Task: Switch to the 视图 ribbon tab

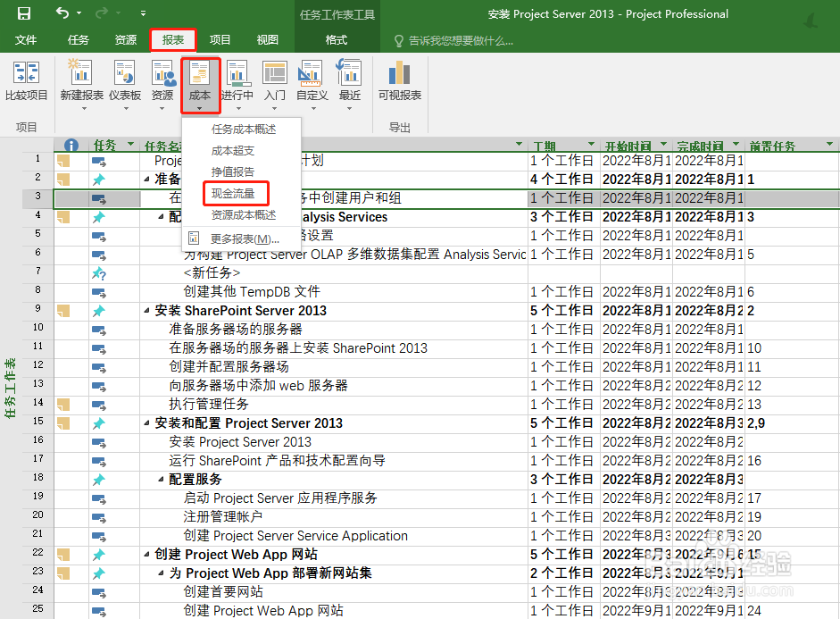Action: coord(267,39)
